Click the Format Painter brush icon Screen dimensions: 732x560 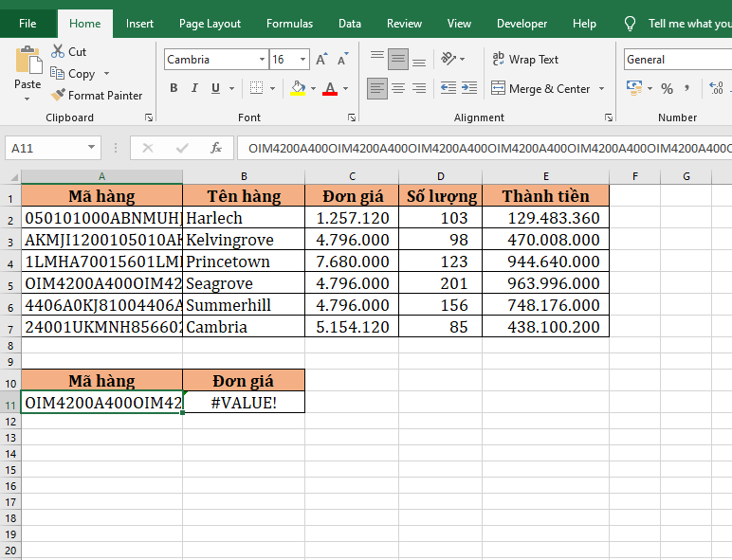pyautogui.click(x=59, y=95)
